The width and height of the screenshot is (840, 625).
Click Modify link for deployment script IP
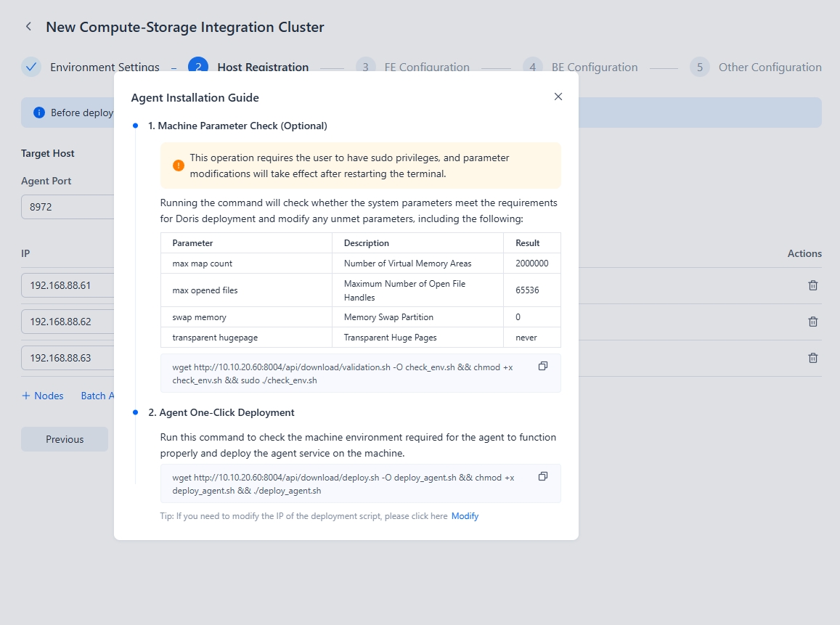[465, 516]
